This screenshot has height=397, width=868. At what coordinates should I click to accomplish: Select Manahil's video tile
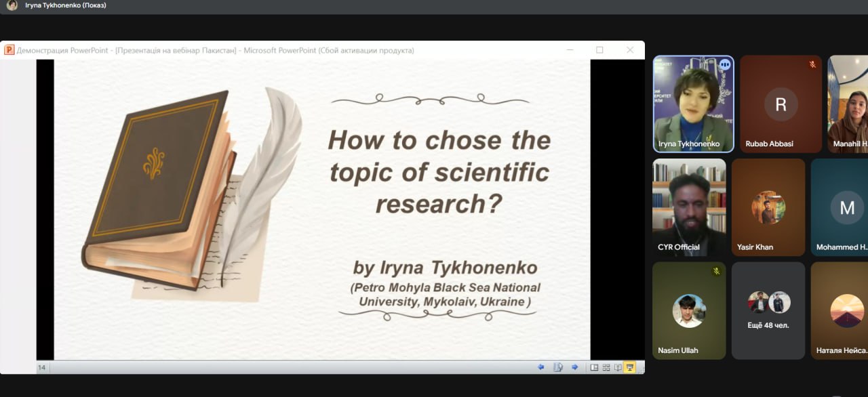tap(848, 104)
